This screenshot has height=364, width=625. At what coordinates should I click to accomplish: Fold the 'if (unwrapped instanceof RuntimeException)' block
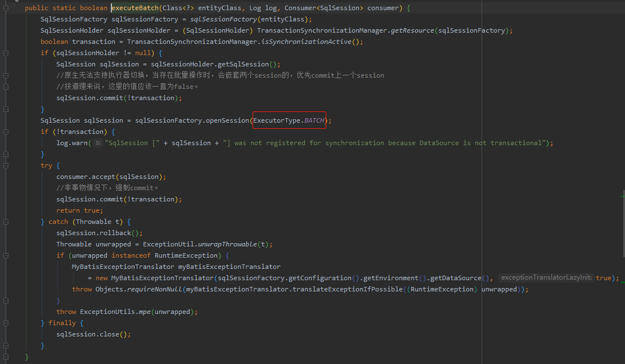(x=6, y=255)
